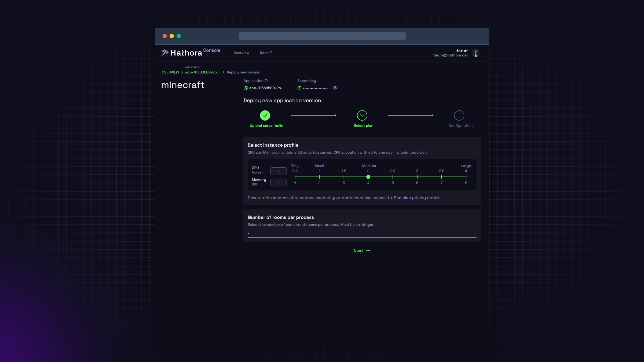
Task: Select the Small 1 CPU slider tick
Action: pos(319,177)
